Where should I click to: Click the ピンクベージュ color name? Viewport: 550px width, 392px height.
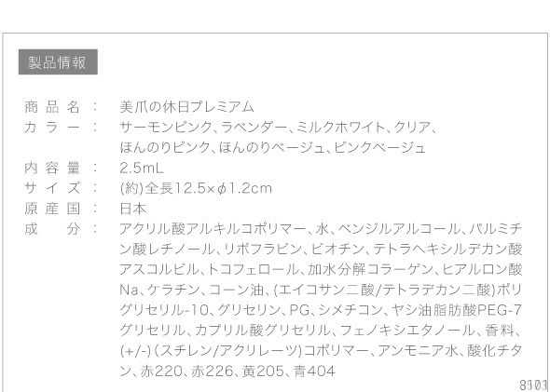[379, 147]
